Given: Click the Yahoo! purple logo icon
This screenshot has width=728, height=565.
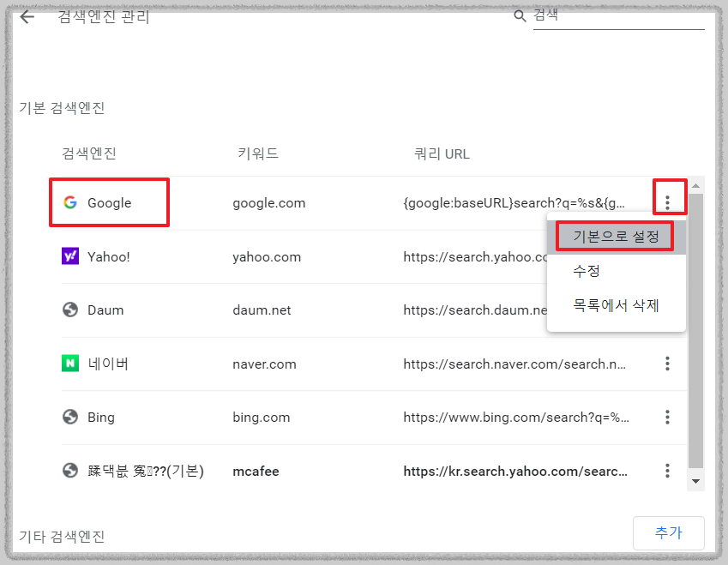Looking at the screenshot, I should 70,256.
